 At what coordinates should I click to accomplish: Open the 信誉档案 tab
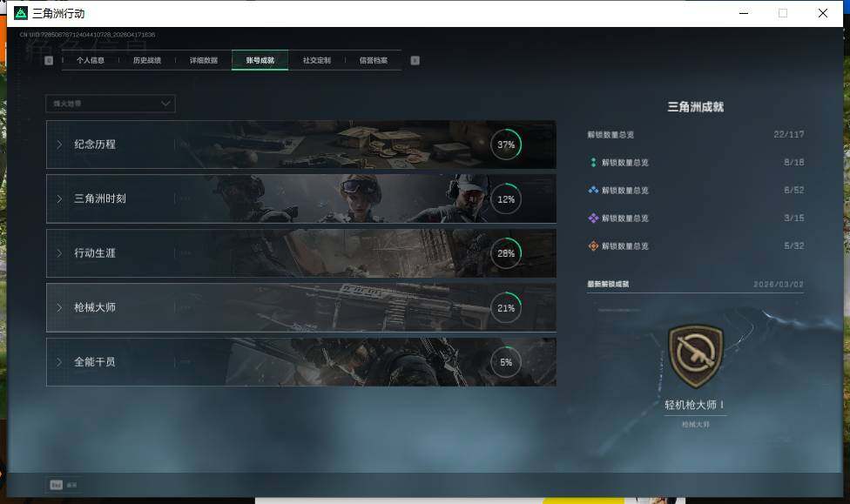pyautogui.click(x=374, y=60)
